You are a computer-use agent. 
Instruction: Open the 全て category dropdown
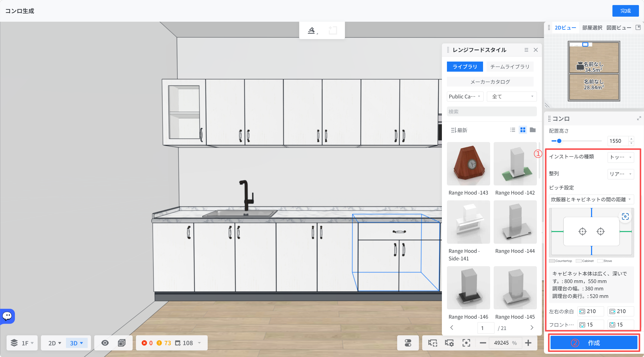(512, 96)
